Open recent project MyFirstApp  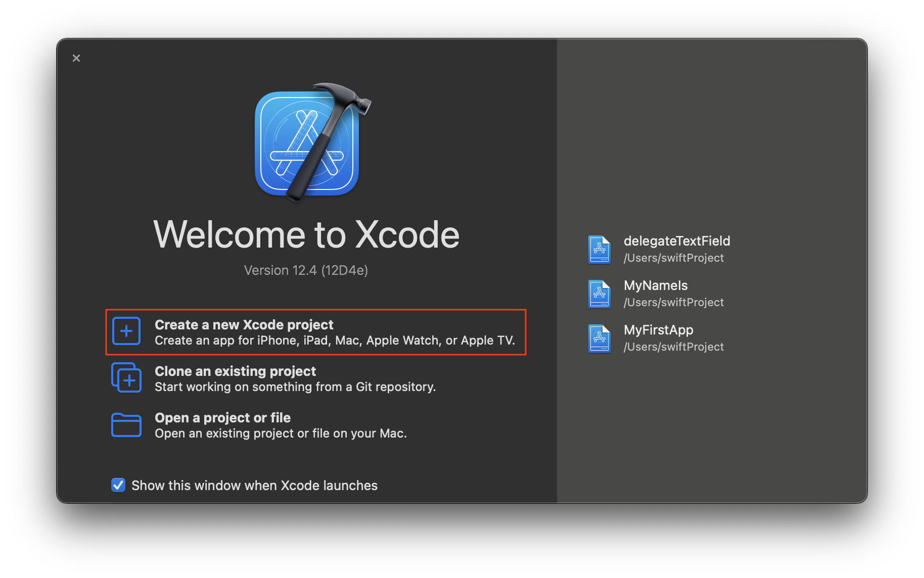(656, 339)
